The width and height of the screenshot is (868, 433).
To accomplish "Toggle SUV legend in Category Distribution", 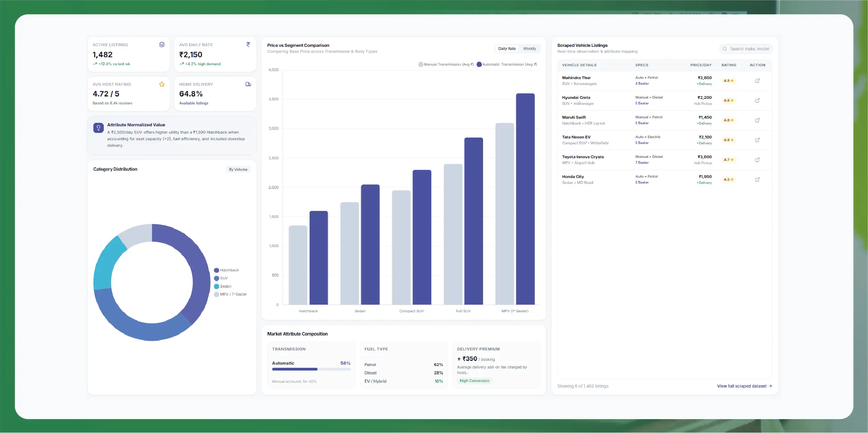I will (x=221, y=278).
